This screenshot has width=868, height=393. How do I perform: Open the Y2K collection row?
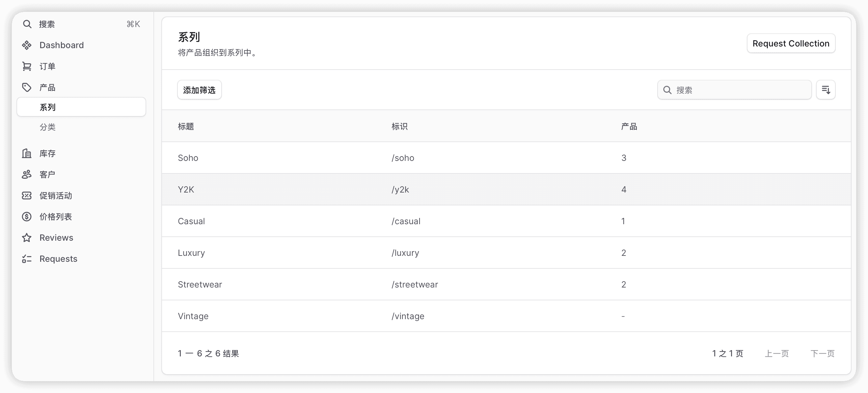[x=186, y=190]
